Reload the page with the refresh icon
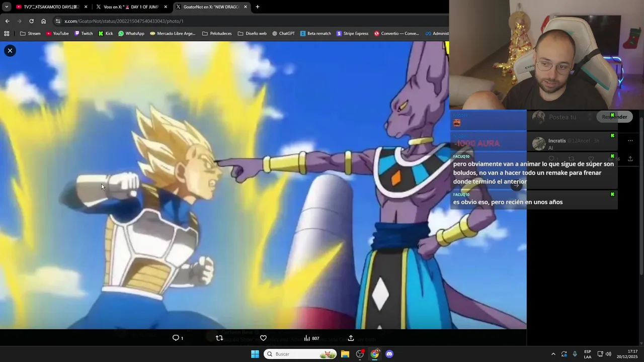Screen dimensions: 644x362 point(31,21)
